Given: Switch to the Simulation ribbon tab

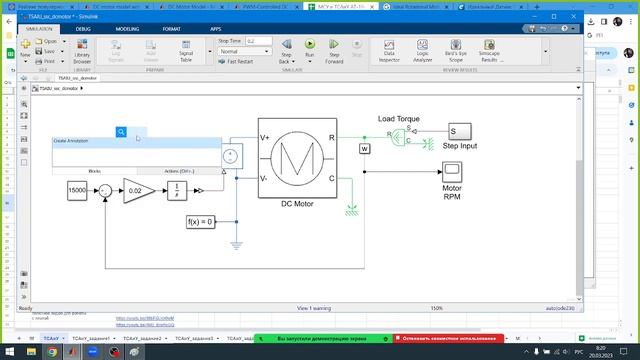Looking at the screenshot, I should (39, 29).
